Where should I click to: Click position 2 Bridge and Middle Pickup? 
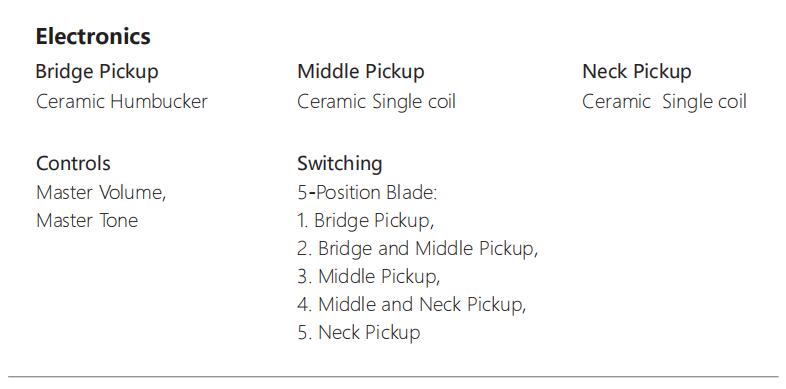418,249
